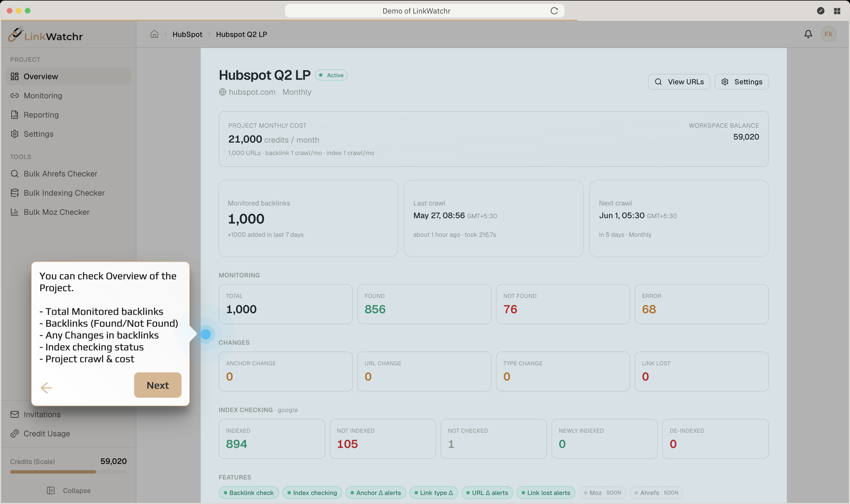Click the Ahrefs SOON chip
Viewport: 850px width, 504px height.
pos(656,493)
